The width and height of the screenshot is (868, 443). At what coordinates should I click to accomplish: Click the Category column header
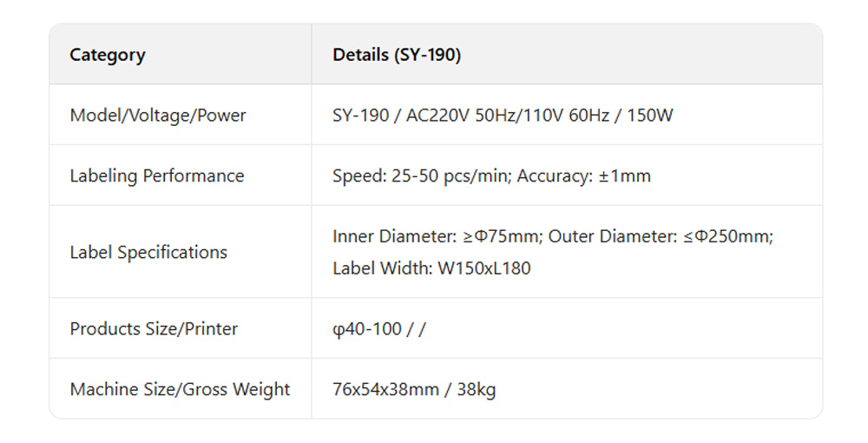(108, 55)
